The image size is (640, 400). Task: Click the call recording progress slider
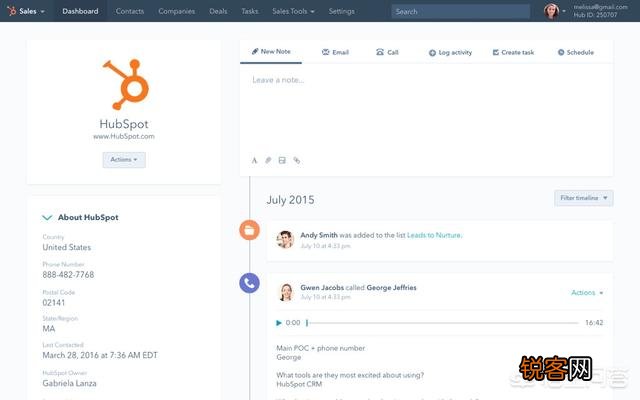pos(442,323)
